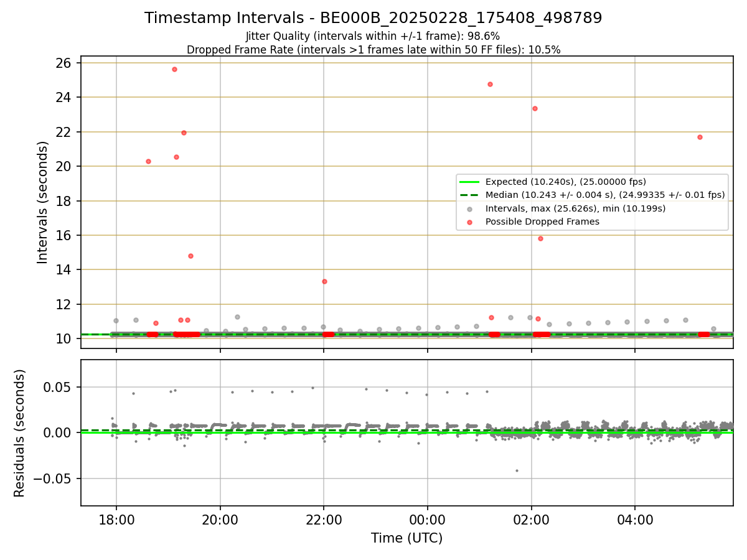The width and height of the screenshot is (747, 560).
Task: Click the red point near 23.4 seconds at 02:00
Action: coord(535,108)
